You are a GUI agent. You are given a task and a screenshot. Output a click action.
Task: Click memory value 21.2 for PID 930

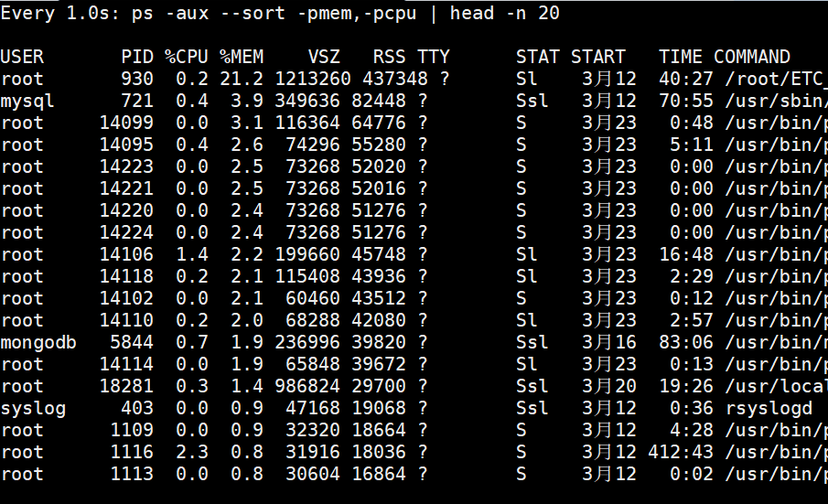coord(242,80)
